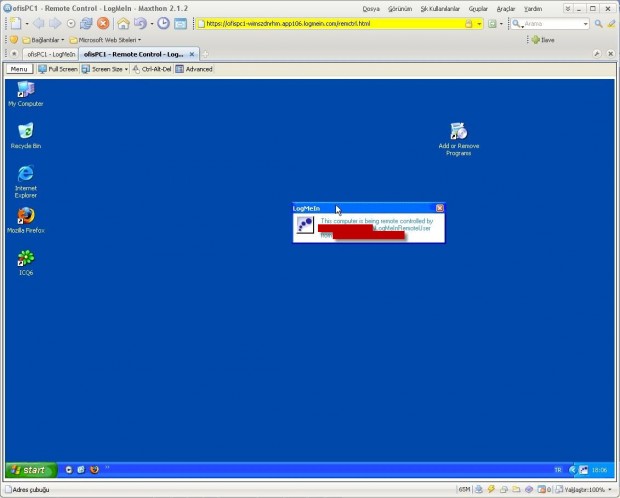620x498 pixels.
Task: Open the Gruplar menu
Action: click(x=478, y=9)
